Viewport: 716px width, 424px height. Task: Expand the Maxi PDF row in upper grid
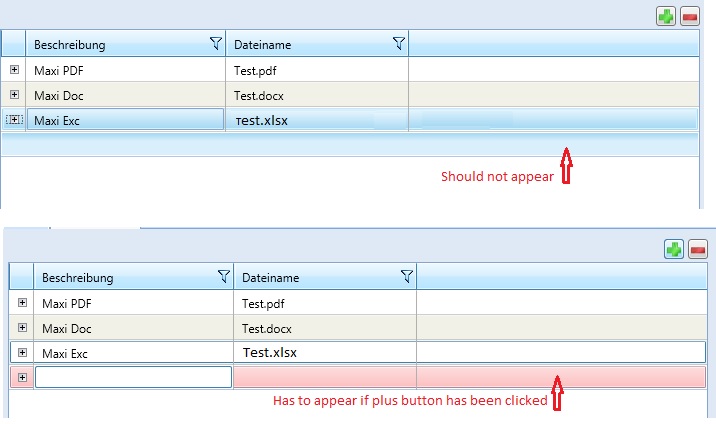[x=14, y=70]
